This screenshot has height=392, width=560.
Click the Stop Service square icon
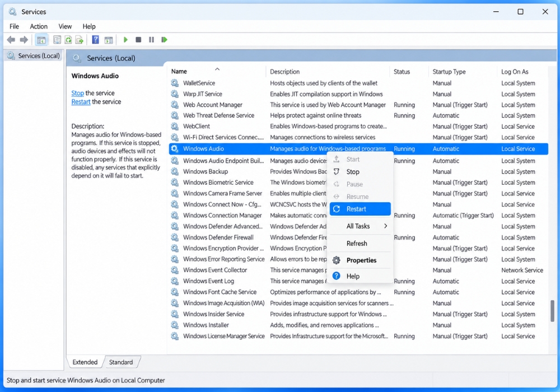tap(138, 40)
